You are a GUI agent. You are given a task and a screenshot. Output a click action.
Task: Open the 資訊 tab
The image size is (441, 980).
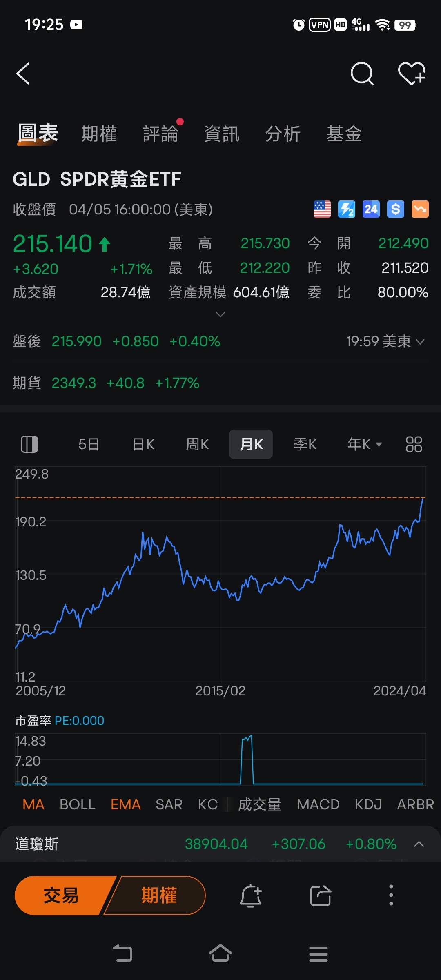pyautogui.click(x=222, y=134)
